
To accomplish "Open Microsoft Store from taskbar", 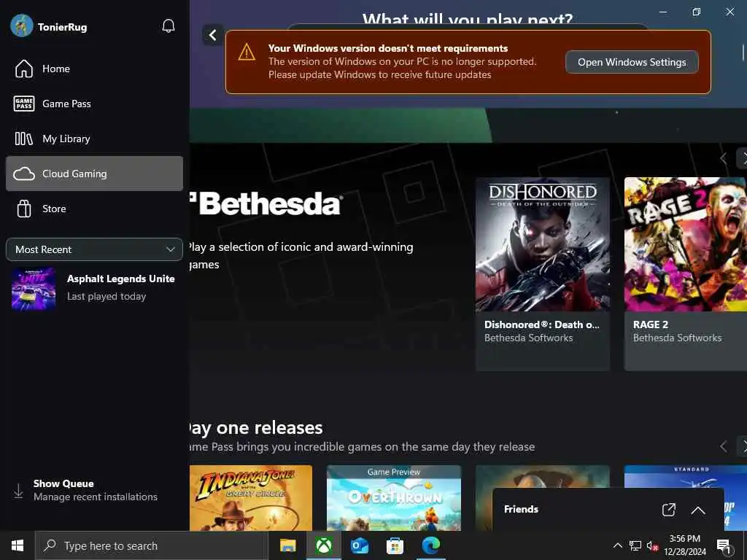I will pyautogui.click(x=395, y=545).
